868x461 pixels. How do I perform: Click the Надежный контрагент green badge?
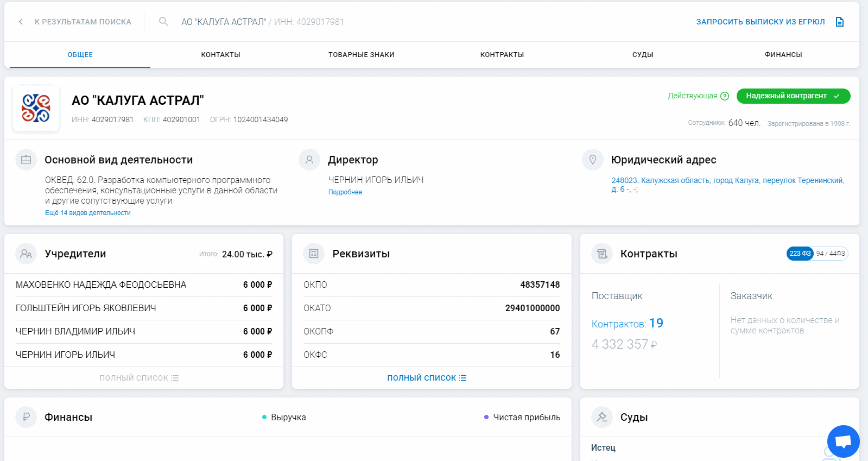(793, 96)
